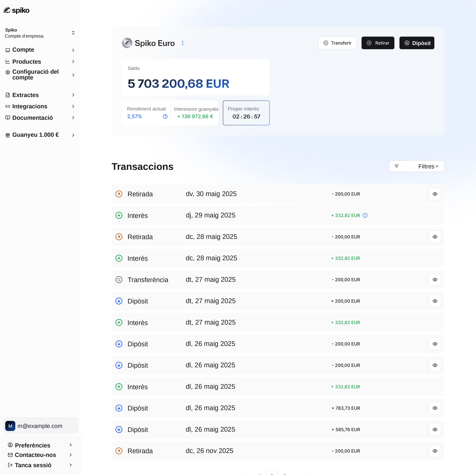476x475 pixels.
Task: Click the link icon beside Integracions
Action: click(8, 106)
